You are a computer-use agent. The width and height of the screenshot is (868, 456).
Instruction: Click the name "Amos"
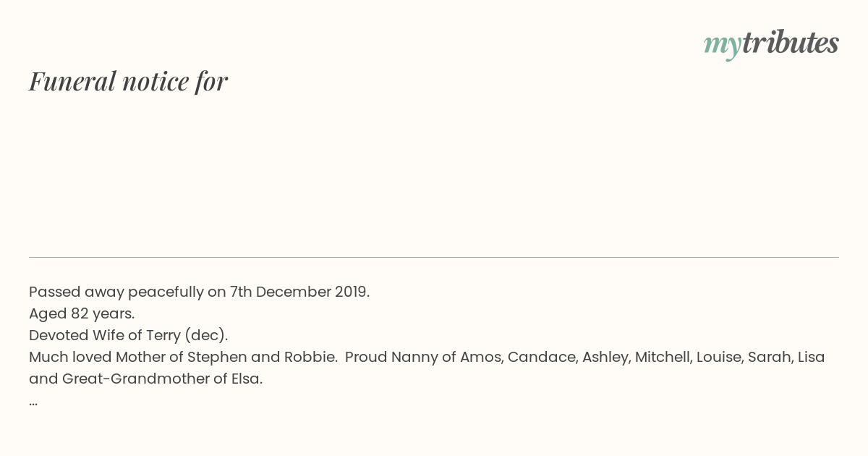pos(481,357)
